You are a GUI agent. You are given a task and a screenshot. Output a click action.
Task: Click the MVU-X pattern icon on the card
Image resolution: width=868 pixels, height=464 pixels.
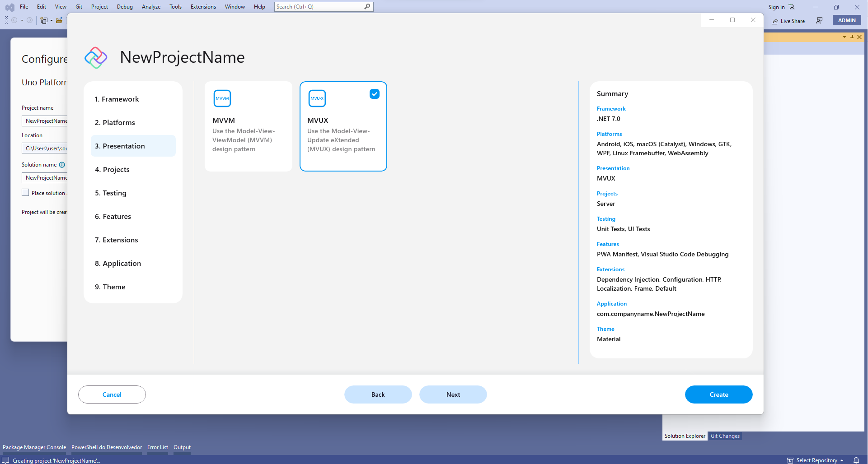317,98
